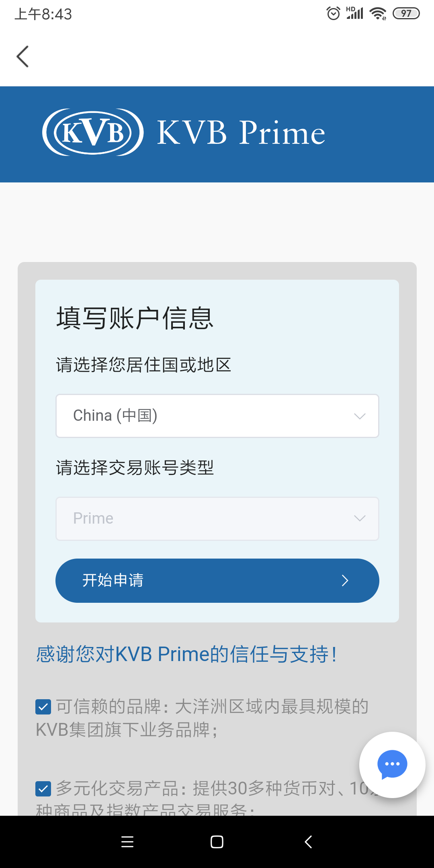
Task: Tap the 感谢您对KVB Prime的信任与支持 text
Action: [x=186, y=654]
